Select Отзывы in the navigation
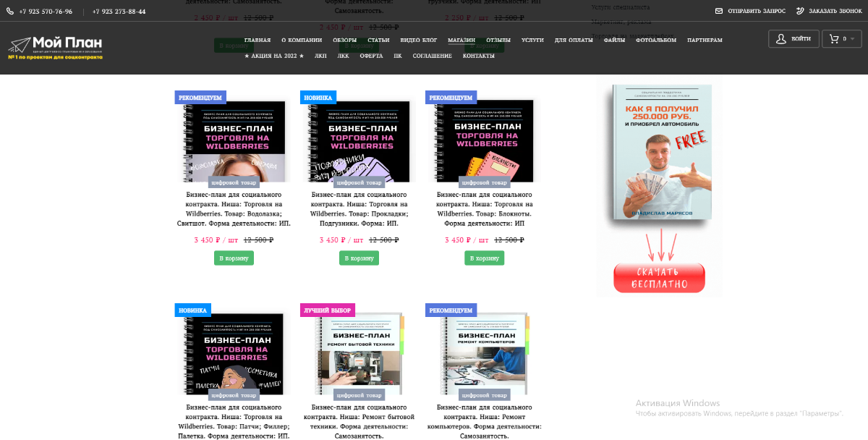 [498, 41]
